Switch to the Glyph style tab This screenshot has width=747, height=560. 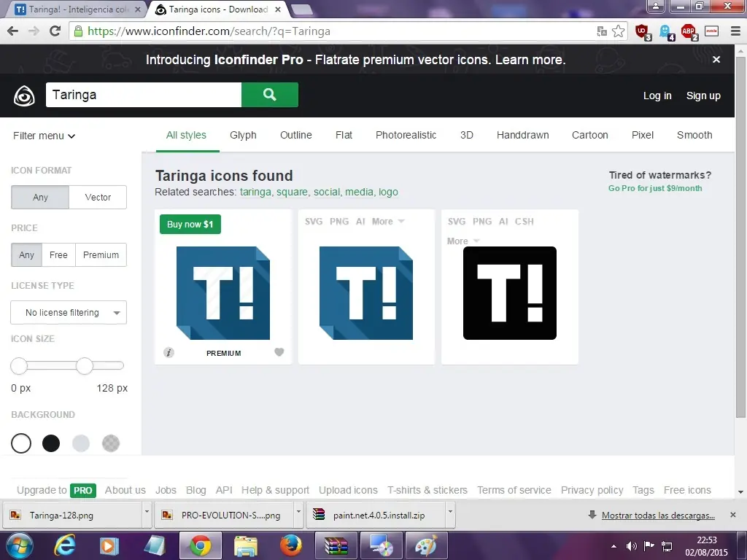[243, 135]
